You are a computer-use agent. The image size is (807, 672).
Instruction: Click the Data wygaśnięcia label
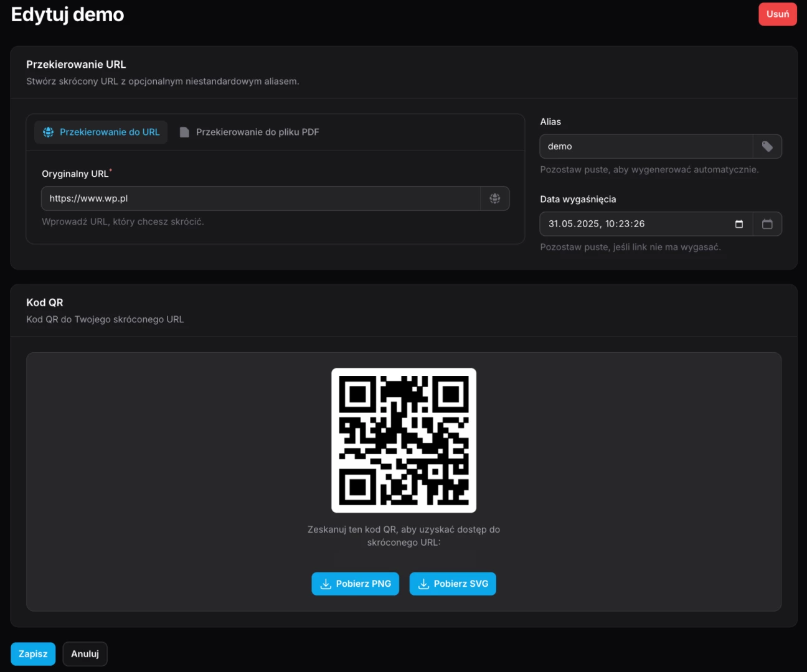point(578,199)
